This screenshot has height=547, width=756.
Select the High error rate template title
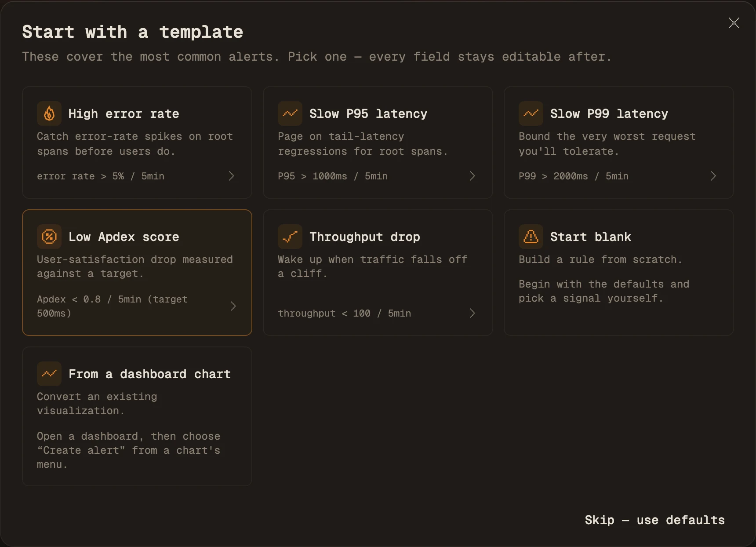[124, 114]
